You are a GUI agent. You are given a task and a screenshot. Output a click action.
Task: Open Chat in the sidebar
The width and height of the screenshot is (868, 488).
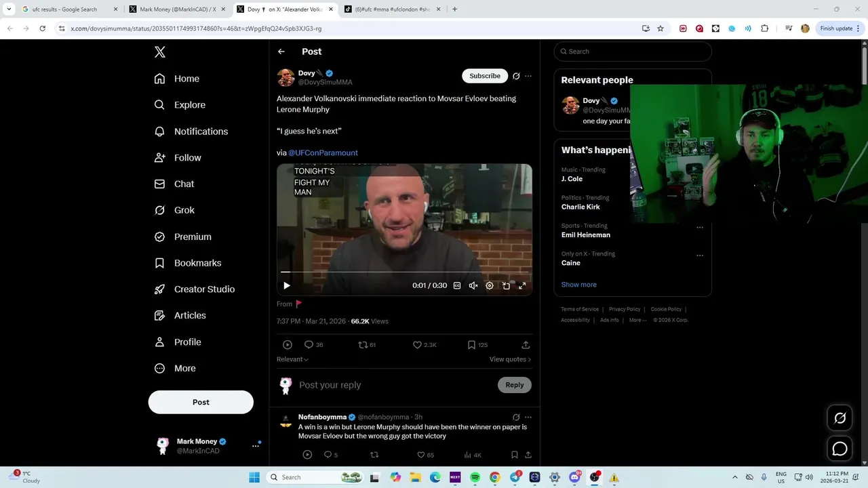pyautogui.click(x=174, y=184)
